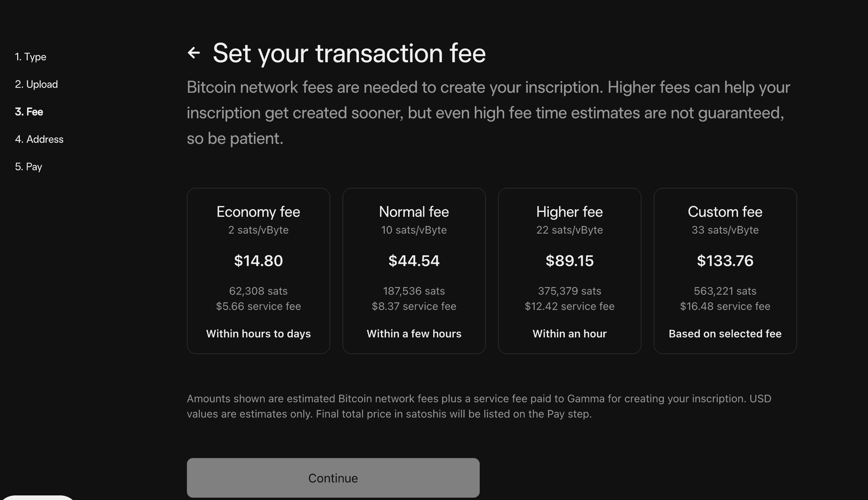Pick the Higher fee option title
Screen dimensions: 868x500
[569, 212]
